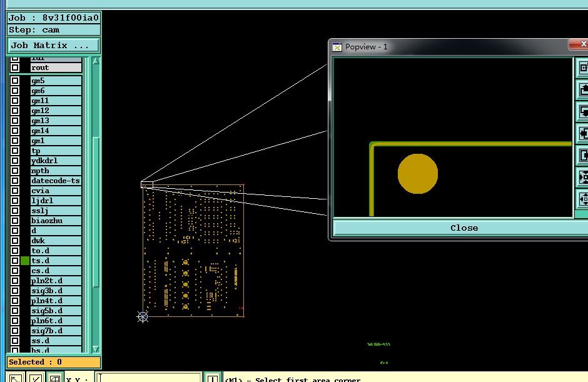
Task: Check the box for layer gm5
Action: (x=15, y=81)
